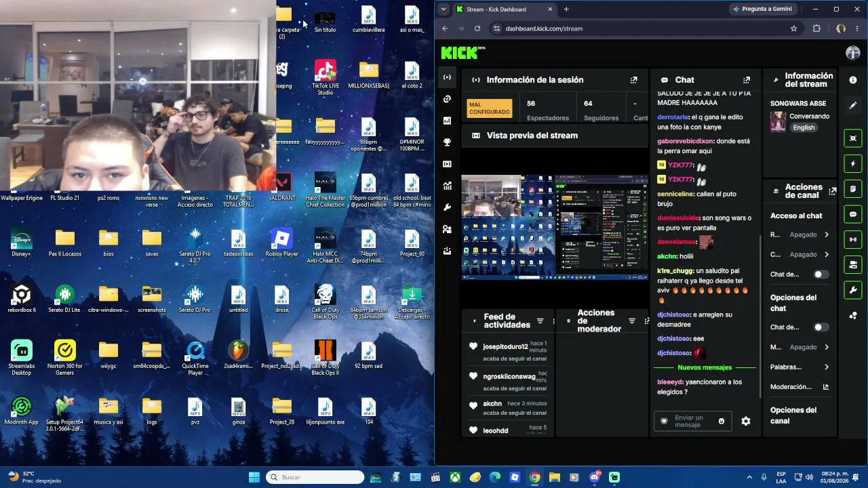Click username josepitoduro12 in activity feed
The image size is (868, 488).
(x=505, y=347)
